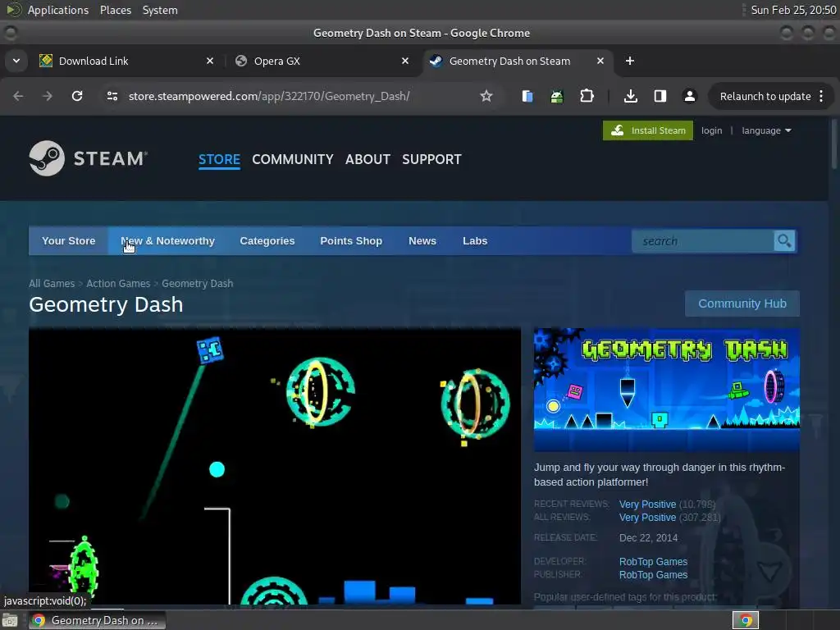Open the COMMUNITY menu
Screen dimensions: 840x630
pyautogui.click(x=293, y=159)
